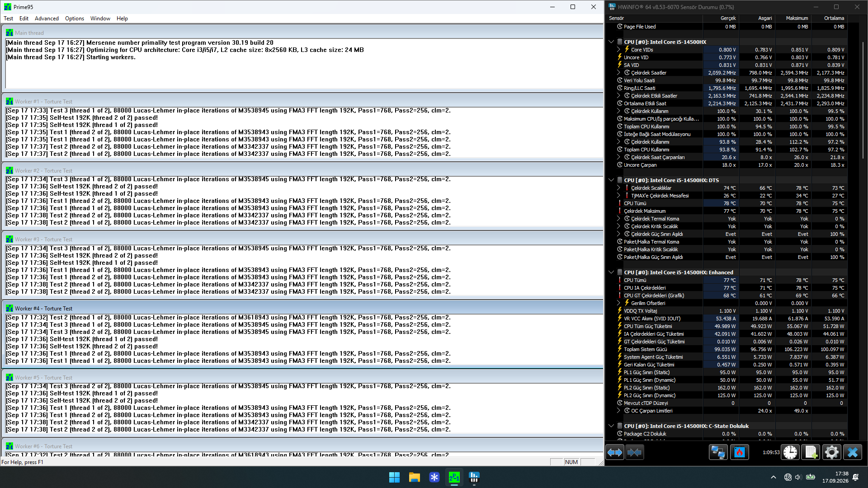868x488 pixels.
Task: Expand TjMAX'e Çekirdek Mesafesi row
Action: (618, 196)
